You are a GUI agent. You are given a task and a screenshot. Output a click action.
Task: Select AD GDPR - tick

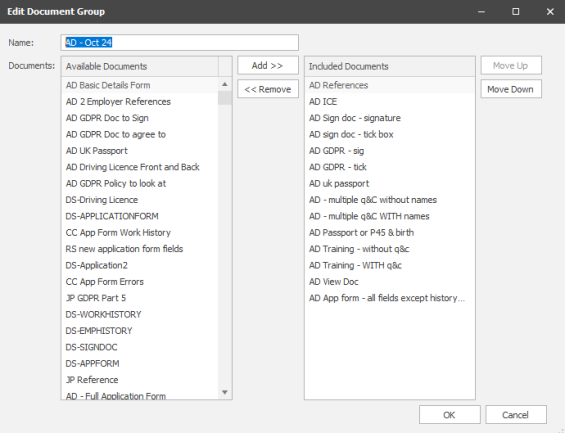point(390,167)
